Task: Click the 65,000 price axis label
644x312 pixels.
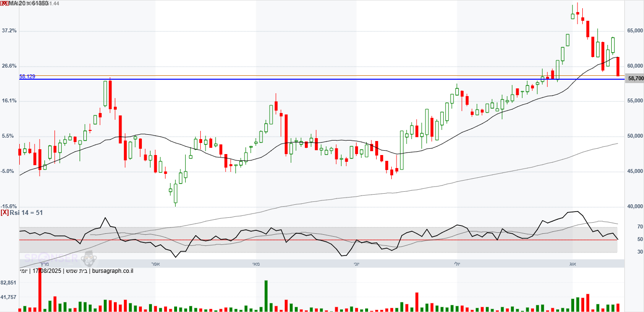Action: tap(634, 30)
